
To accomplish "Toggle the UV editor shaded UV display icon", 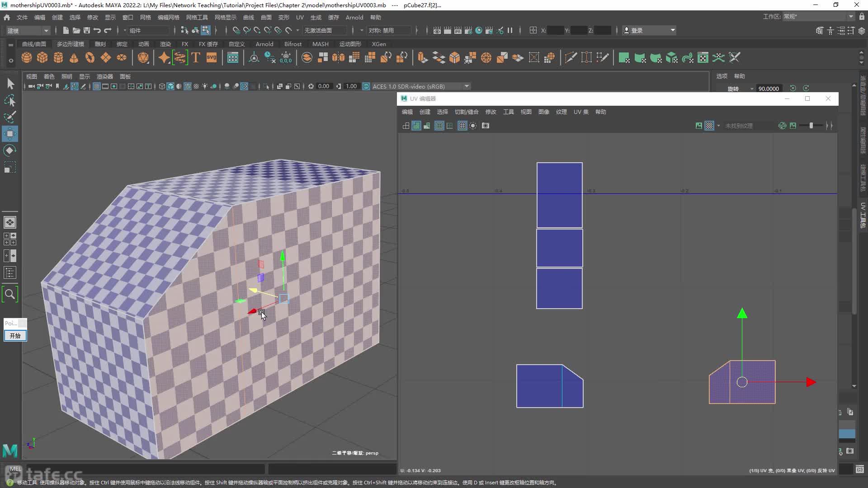I will click(x=416, y=126).
